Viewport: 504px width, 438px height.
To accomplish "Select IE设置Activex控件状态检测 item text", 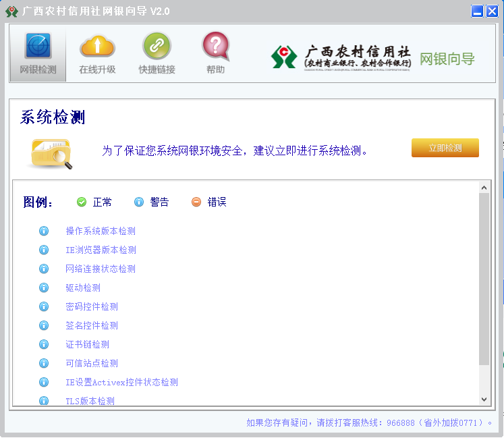I will click(x=122, y=382).
